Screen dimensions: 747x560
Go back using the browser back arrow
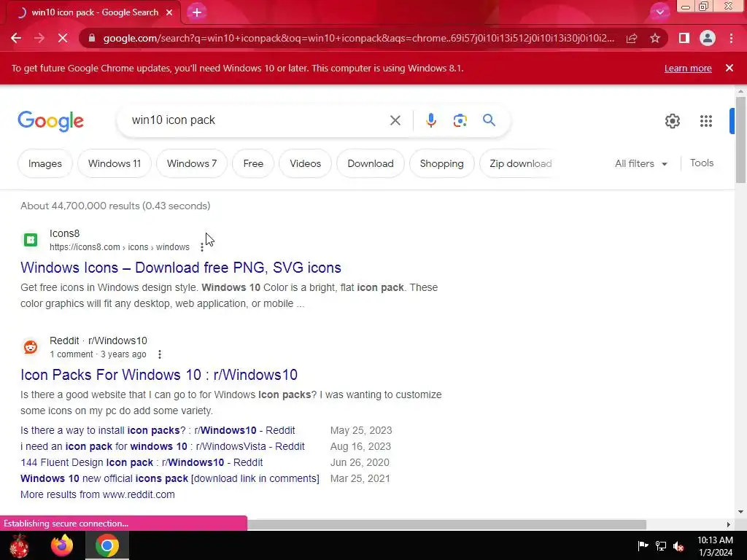pyautogui.click(x=16, y=38)
